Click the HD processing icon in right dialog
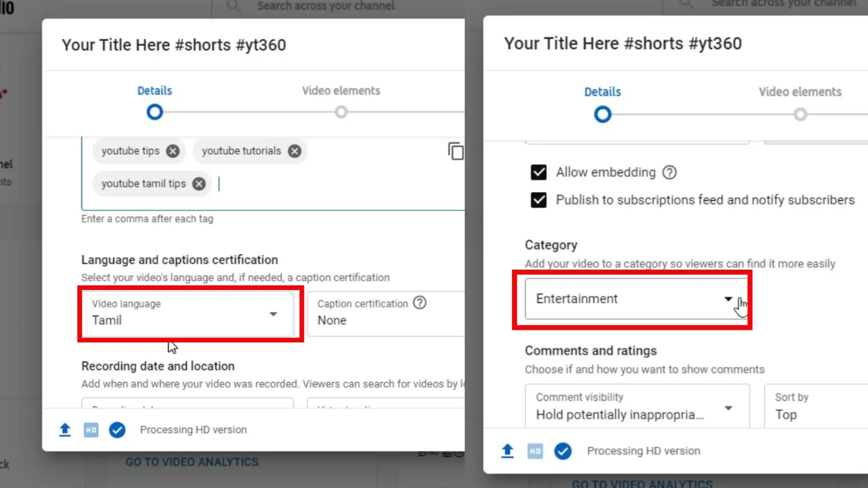This screenshot has width=868, height=488. click(x=535, y=451)
